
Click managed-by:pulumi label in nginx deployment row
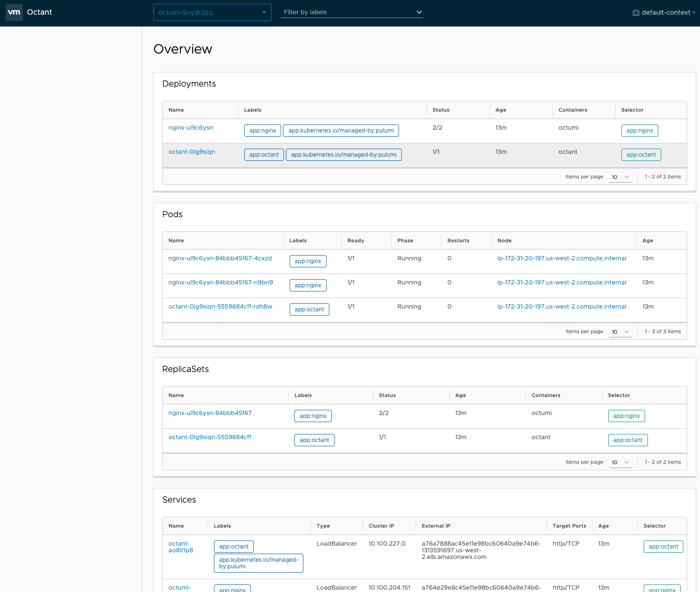(341, 131)
